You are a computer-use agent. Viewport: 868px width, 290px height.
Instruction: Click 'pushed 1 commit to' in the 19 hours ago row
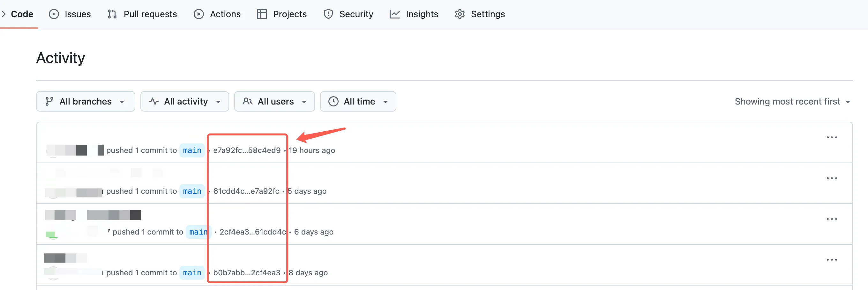coord(141,150)
